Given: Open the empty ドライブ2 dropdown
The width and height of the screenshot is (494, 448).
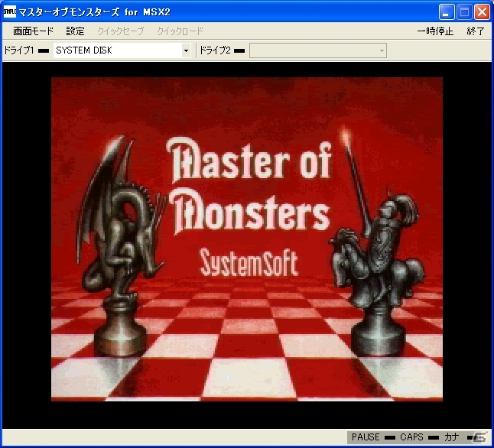Looking at the screenshot, I should [x=318, y=50].
